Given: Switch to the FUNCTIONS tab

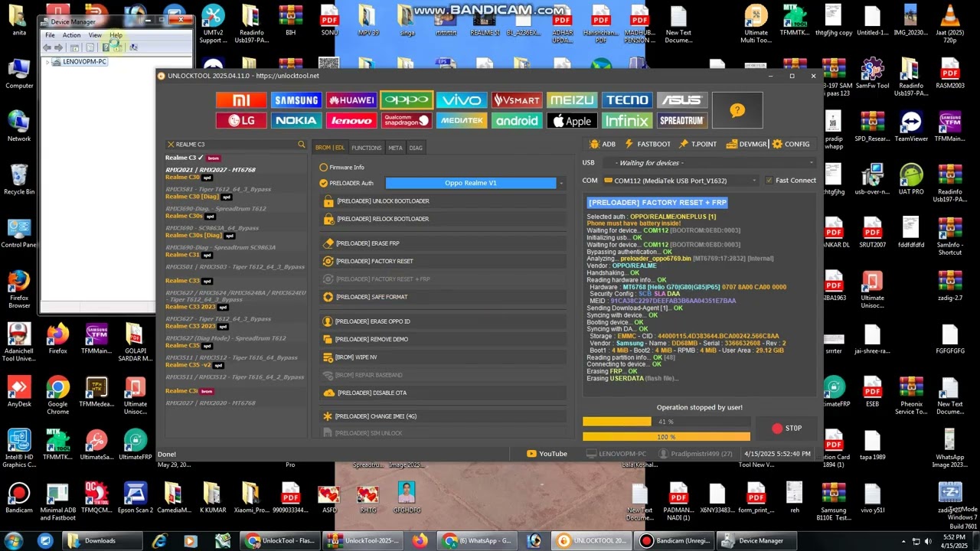Looking at the screenshot, I should 366,148.
